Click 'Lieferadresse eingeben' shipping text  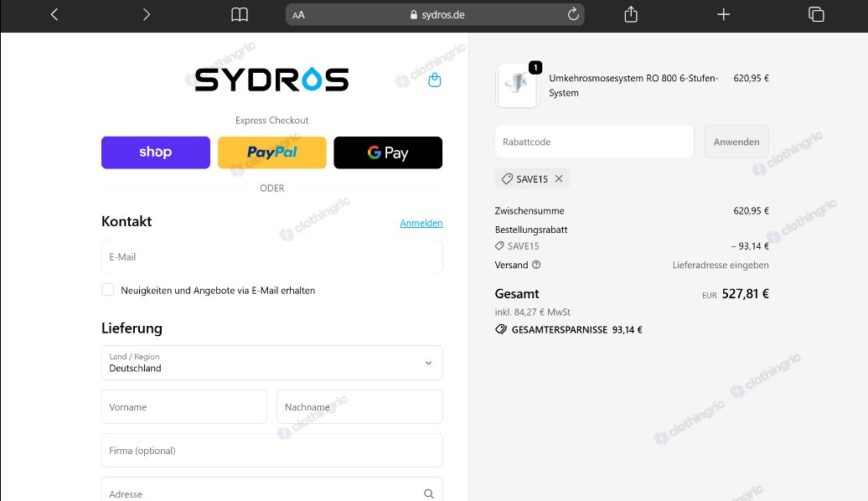pyautogui.click(x=721, y=265)
